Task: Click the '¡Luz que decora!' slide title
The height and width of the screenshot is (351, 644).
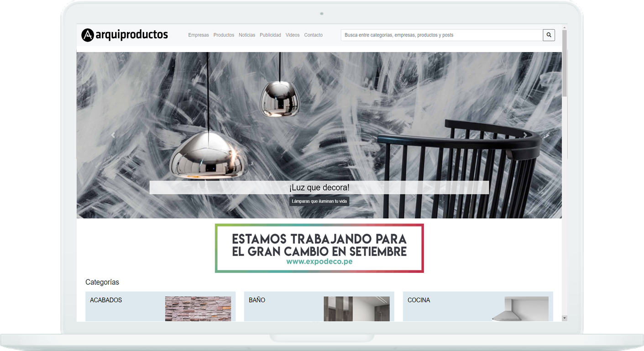Action: 319,188
